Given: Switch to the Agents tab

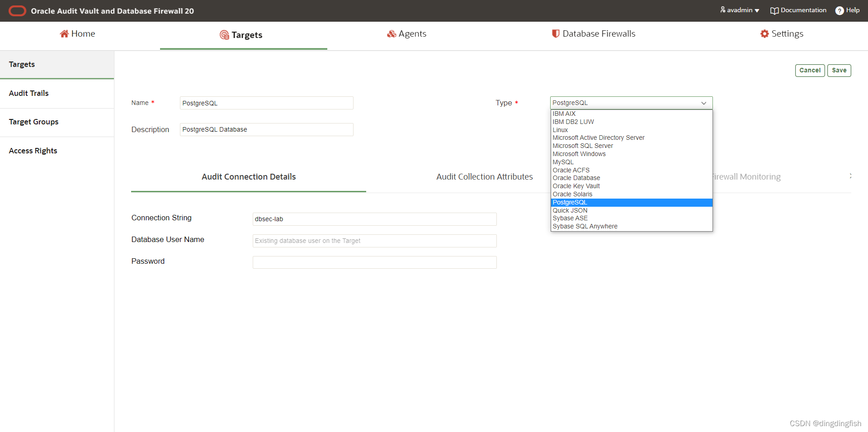Looking at the screenshot, I should [x=406, y=33].
